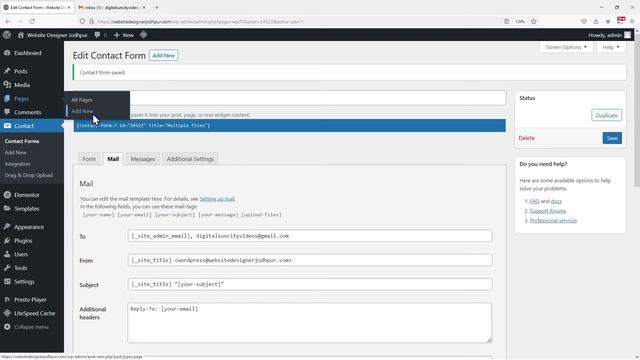This screenshot has width=640, height=360.
Task: Switch to the Mail tab
Action: tap(113, 159)
